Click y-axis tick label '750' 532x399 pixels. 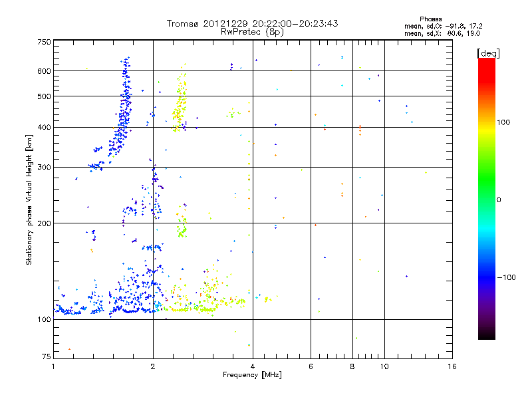45,42
